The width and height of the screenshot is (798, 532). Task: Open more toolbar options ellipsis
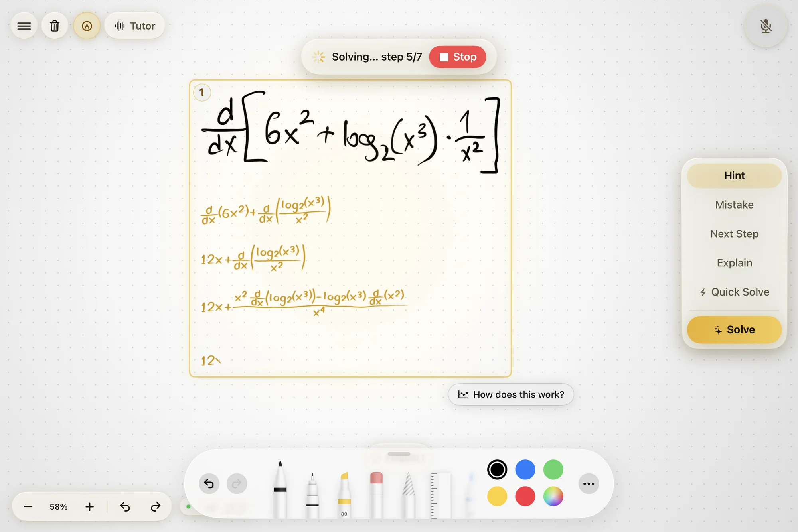click(x=589, y=484)
